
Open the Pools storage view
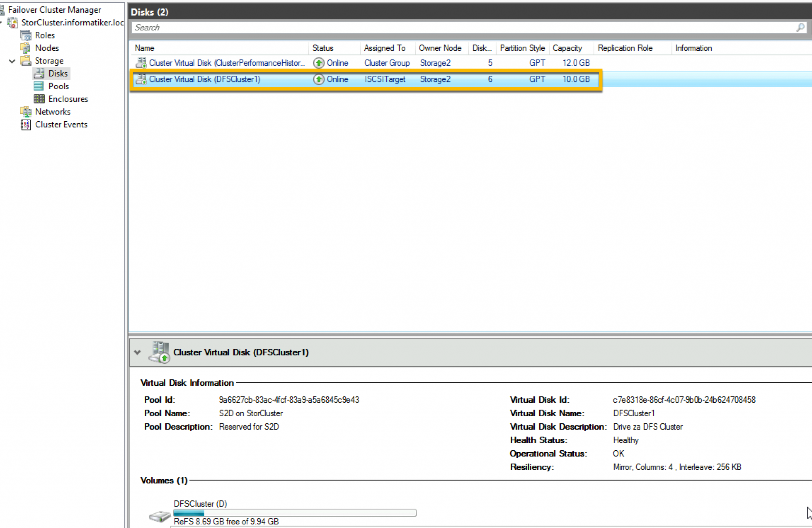38,86
